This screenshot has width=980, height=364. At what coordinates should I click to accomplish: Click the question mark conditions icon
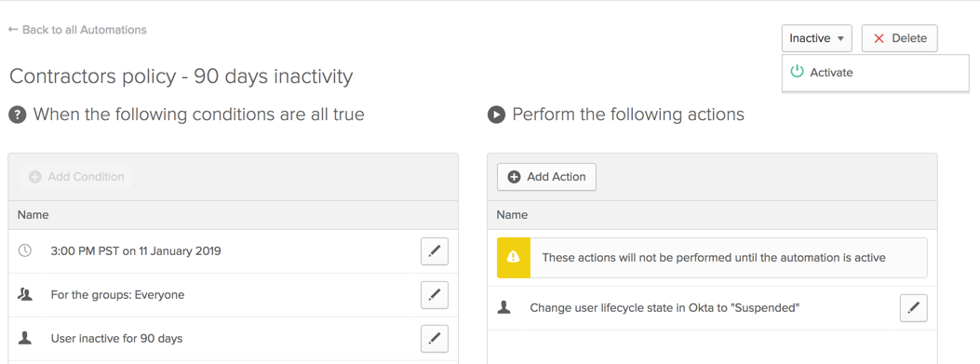18,115
